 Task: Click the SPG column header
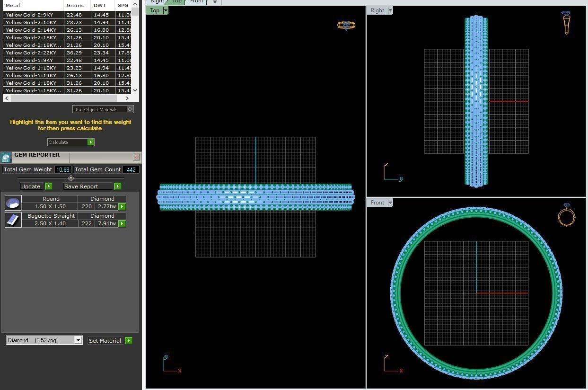[123, 5]
